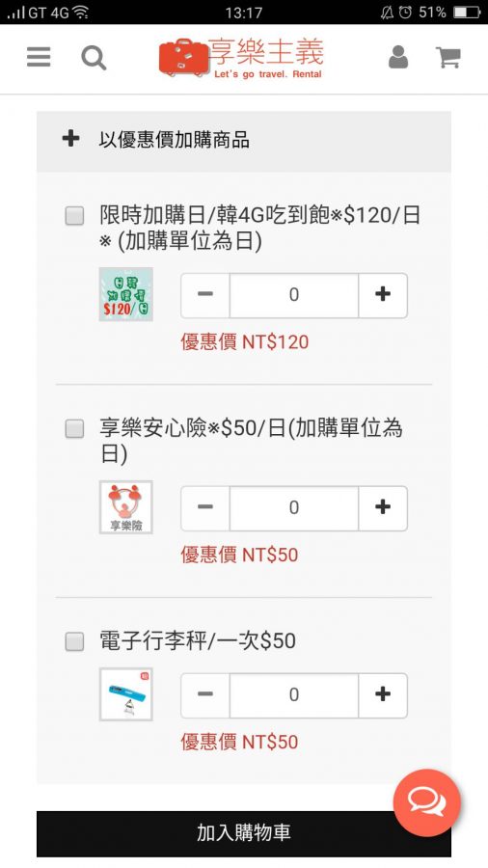Click the 加入購物車 button
This screenshot has width=488, height=868.
(x=244, y=833)
